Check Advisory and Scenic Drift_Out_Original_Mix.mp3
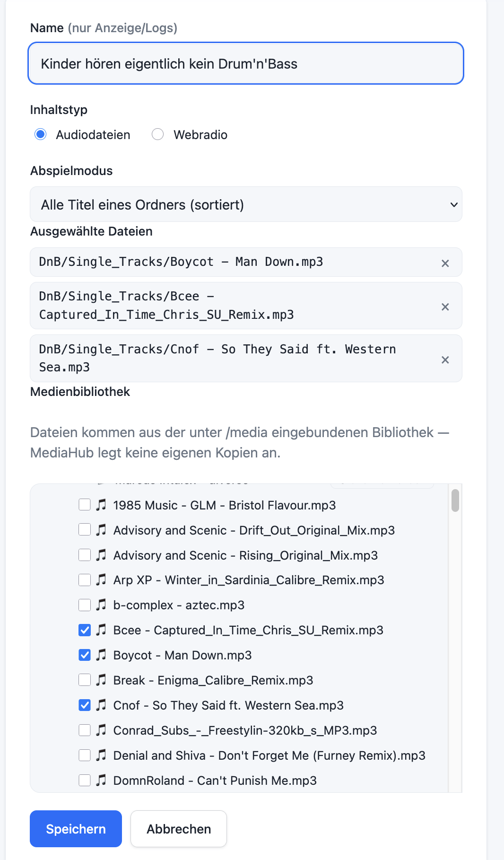 click(x=85, y=529)
